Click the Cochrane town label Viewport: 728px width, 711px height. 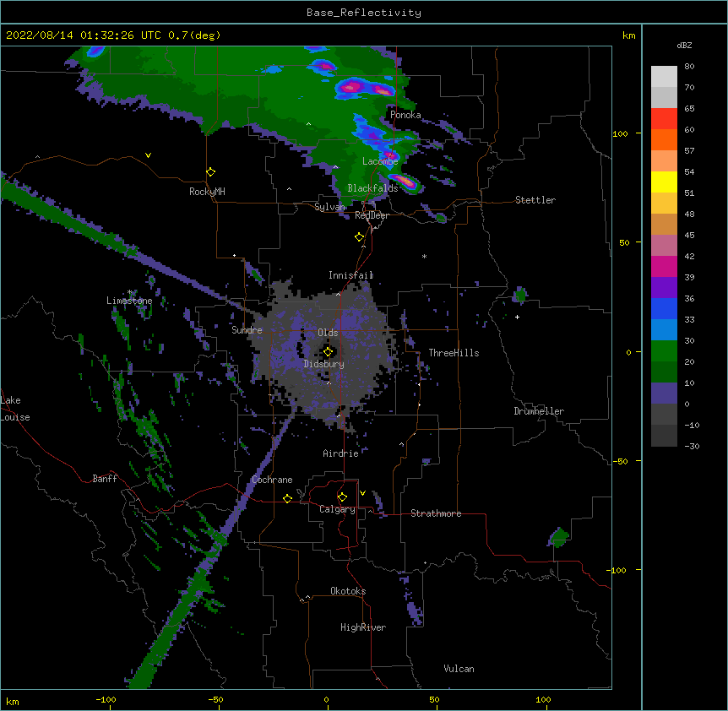[272, 480]
